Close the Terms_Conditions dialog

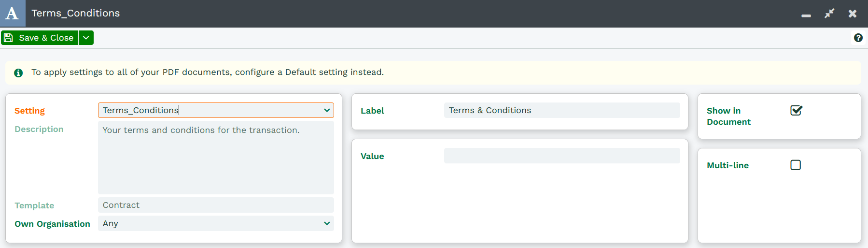(x=853, y=14)
